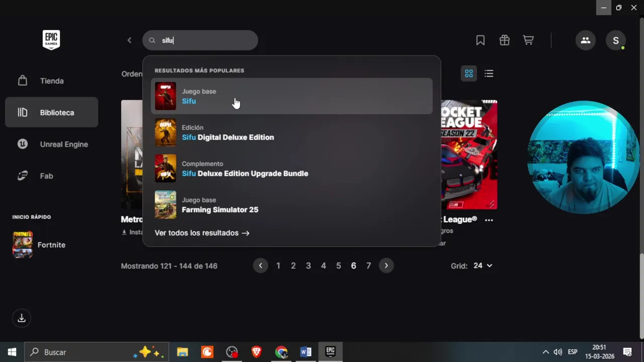The height and width of the screenshot is (362, 644).
Task: Show hidden tray icons arrow
Action: [545, 352]
